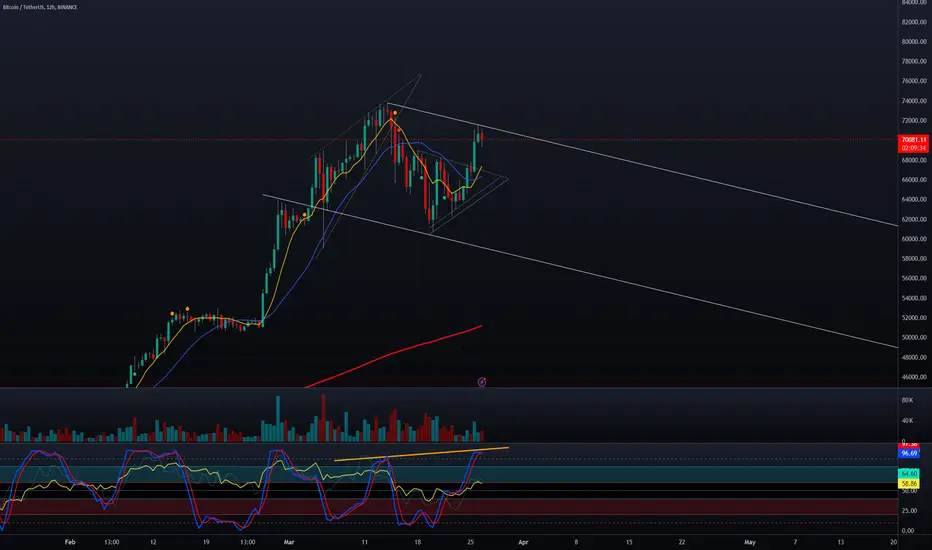
Task: Click the 22 date label on time axis
Action: click(682, 542)
